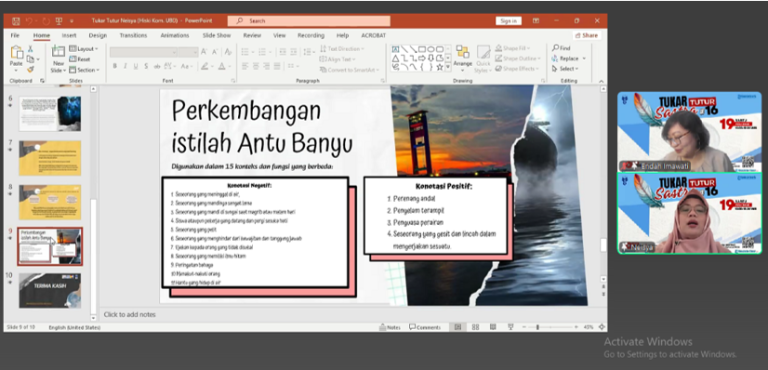
Task: Align text left
Action: pyautogui.click(x=245, y=66)
